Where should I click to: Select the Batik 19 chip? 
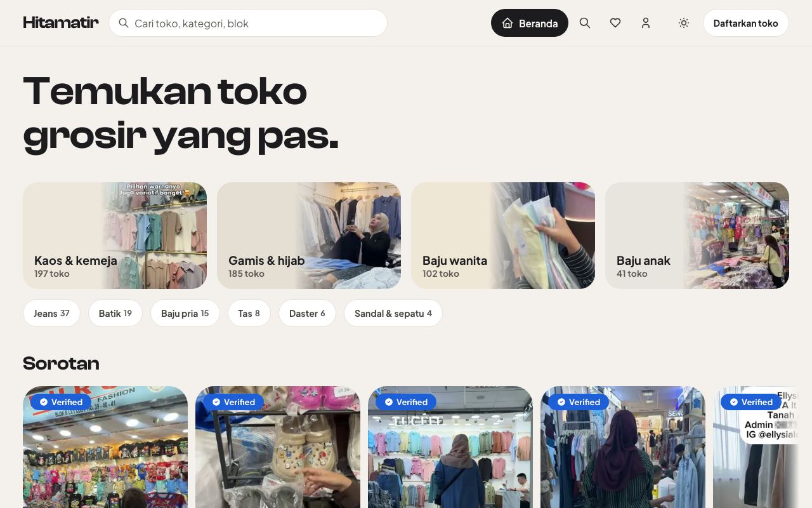(115, 313)
